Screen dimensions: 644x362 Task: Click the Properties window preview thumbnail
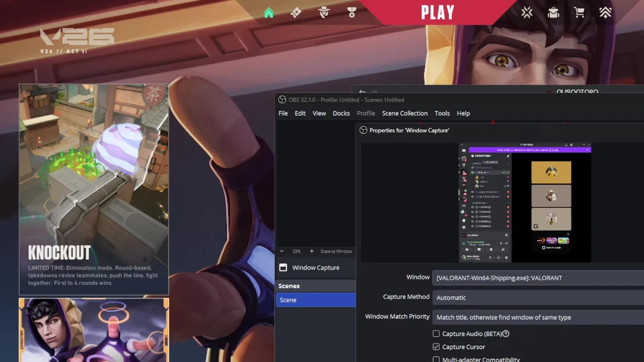525,203
